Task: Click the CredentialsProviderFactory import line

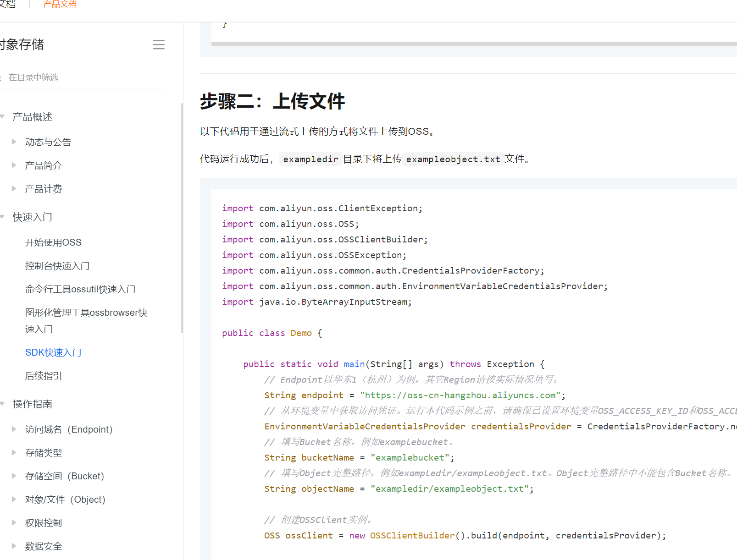Action: click(x=383, y=271)
